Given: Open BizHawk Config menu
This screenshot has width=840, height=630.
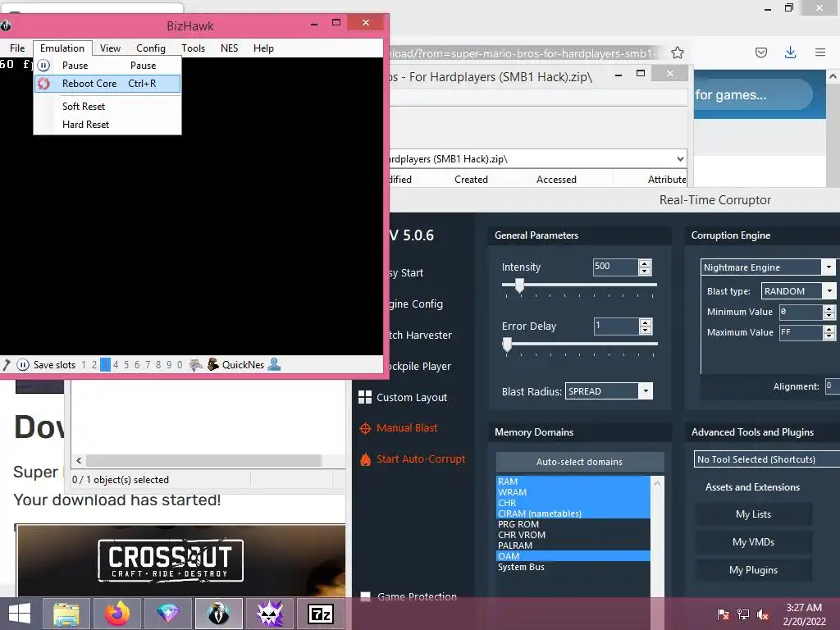Looking at the screenshot, I should point(151,48).
